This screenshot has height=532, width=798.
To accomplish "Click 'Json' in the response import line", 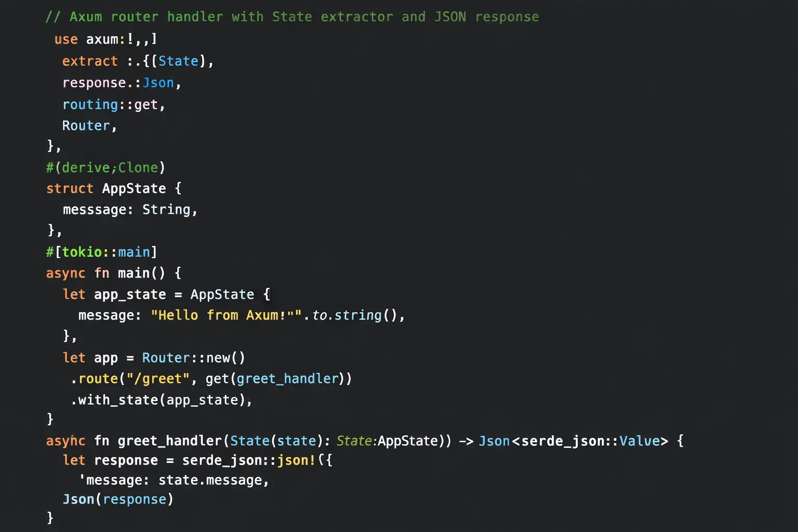I will [158, 83].
